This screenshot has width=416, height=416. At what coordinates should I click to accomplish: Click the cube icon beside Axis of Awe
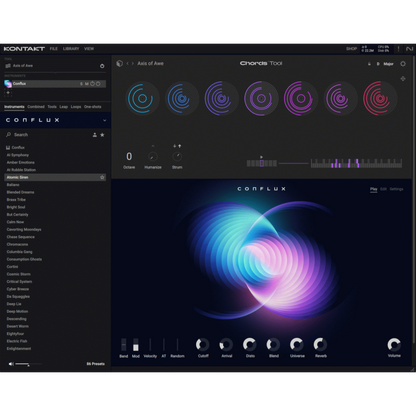[119, 63]
